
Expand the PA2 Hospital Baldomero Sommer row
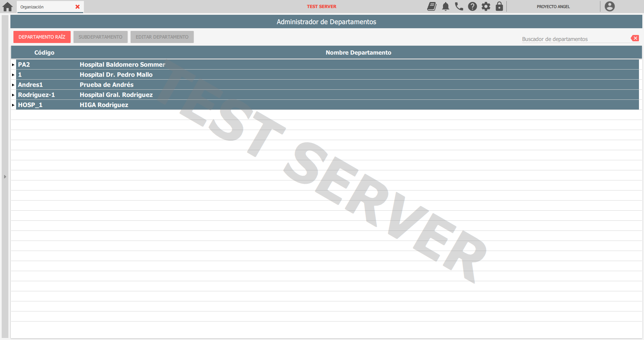point(13,65)
